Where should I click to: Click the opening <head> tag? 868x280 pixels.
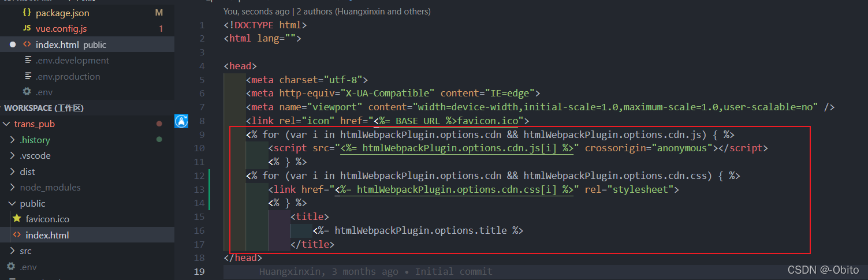(240, 66)
